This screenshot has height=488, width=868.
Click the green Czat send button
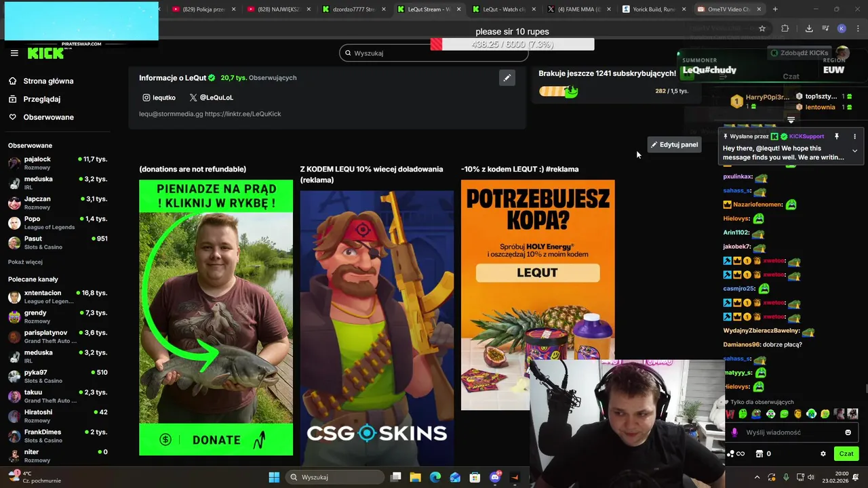[846, 454]
